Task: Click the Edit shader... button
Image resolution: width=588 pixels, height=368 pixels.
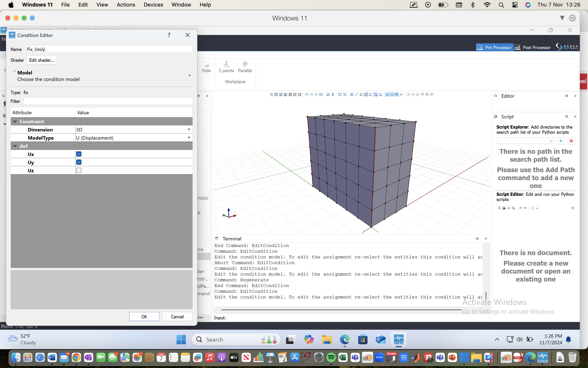Action: tap(42, 60)
